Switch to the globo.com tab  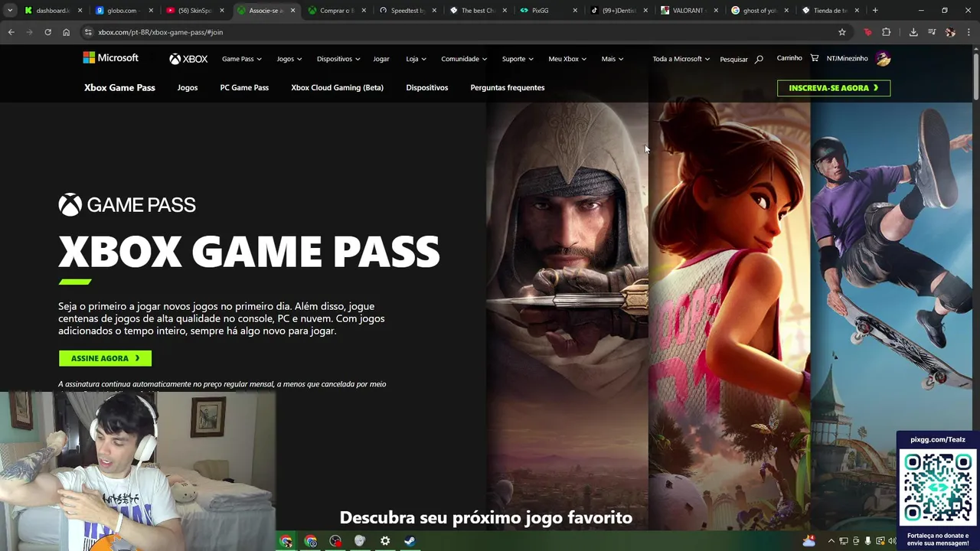116,11
